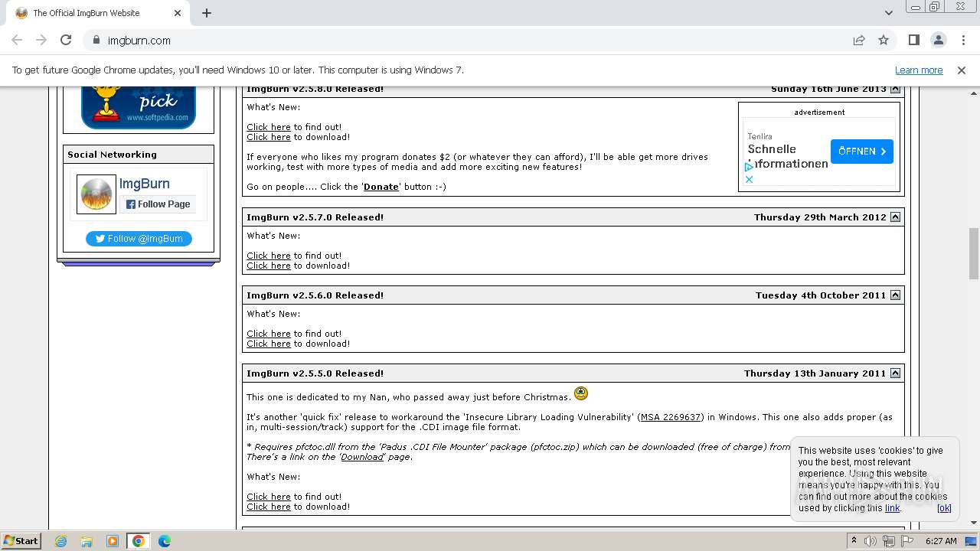Click the Softpedia pick award badge

(x=139, y=107)
